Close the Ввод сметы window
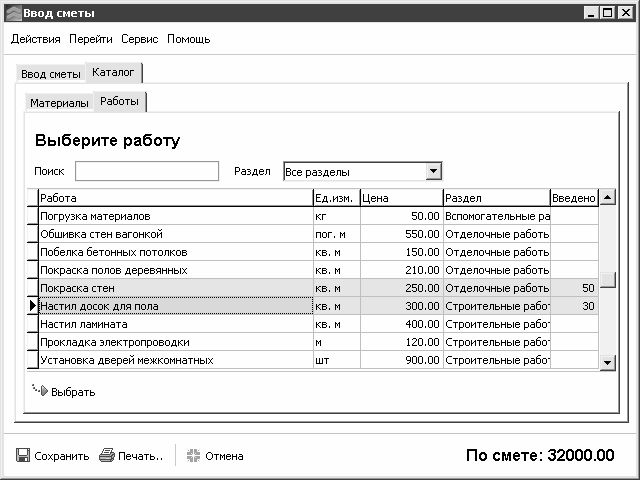Image resolution: width=640 pixels, height=480 pixels. (x=625, y=13)
